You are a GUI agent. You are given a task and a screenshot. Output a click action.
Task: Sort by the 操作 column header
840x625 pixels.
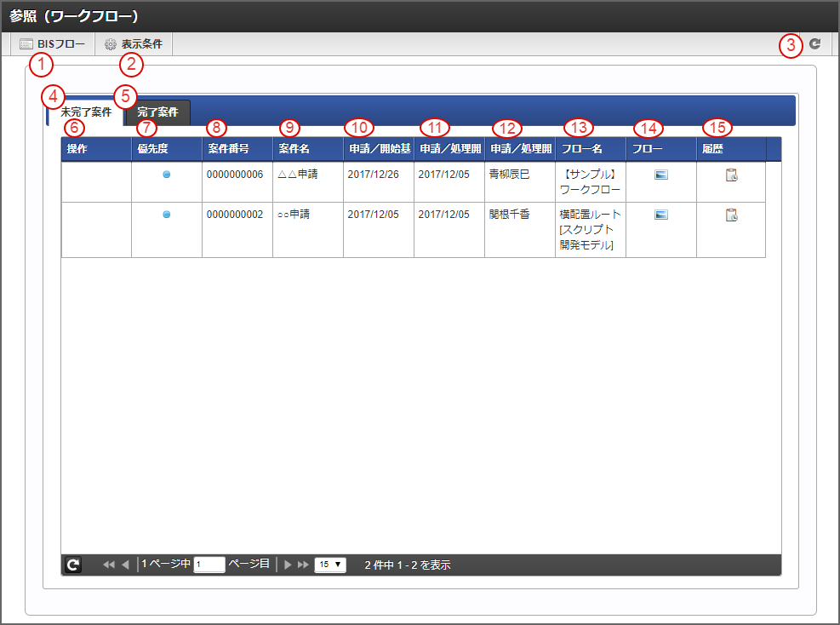96,149
